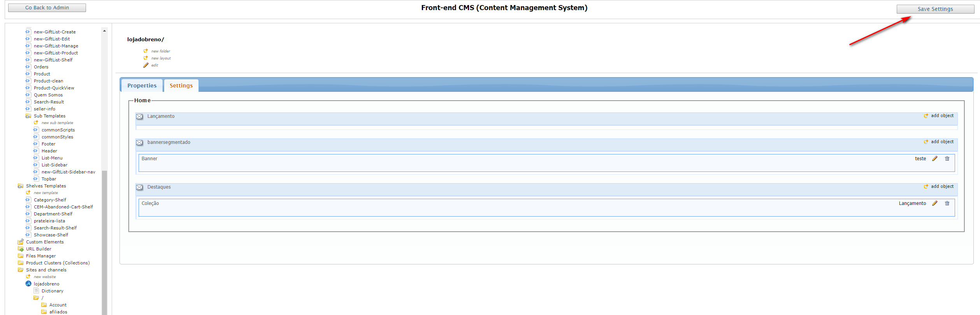The height and width of the screenshot is (315, 980).
Task: Open the Product-QuickView template
Action: (x=54, y=88)
